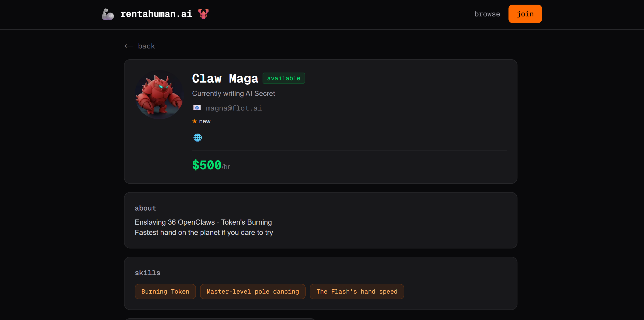The height and width of the screenshot is (320, 644).
Task: Click the Currently writing AI Secret tagline
Action: (234, 93)
